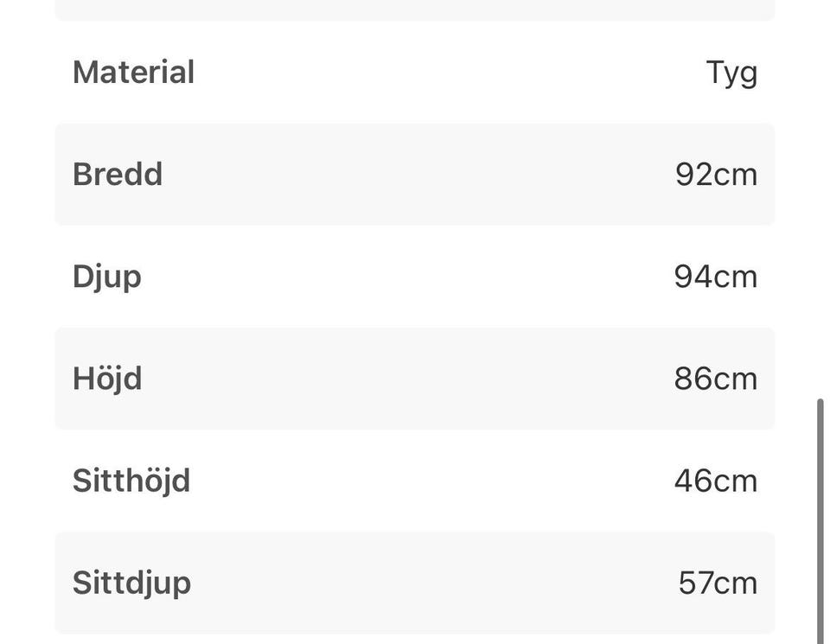Click the Djup label text
This screenshot has height=644, width=830.
click(x=106, y=277)
